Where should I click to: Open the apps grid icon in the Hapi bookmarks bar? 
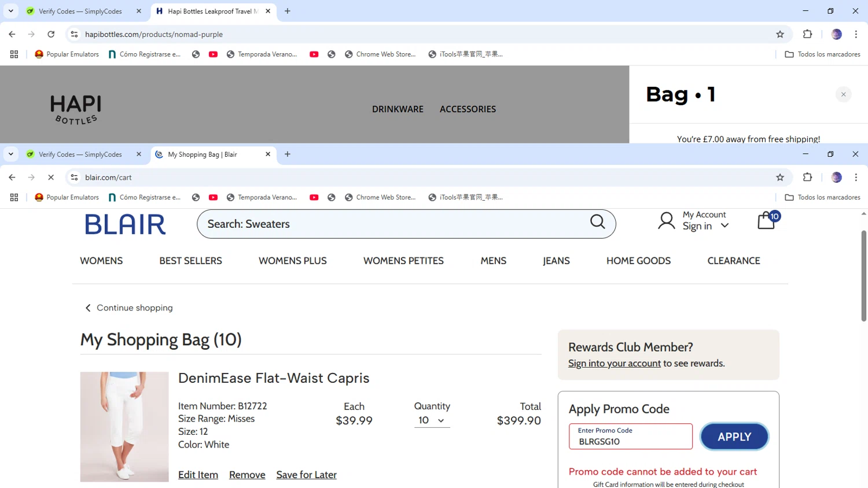pos(14,54)
